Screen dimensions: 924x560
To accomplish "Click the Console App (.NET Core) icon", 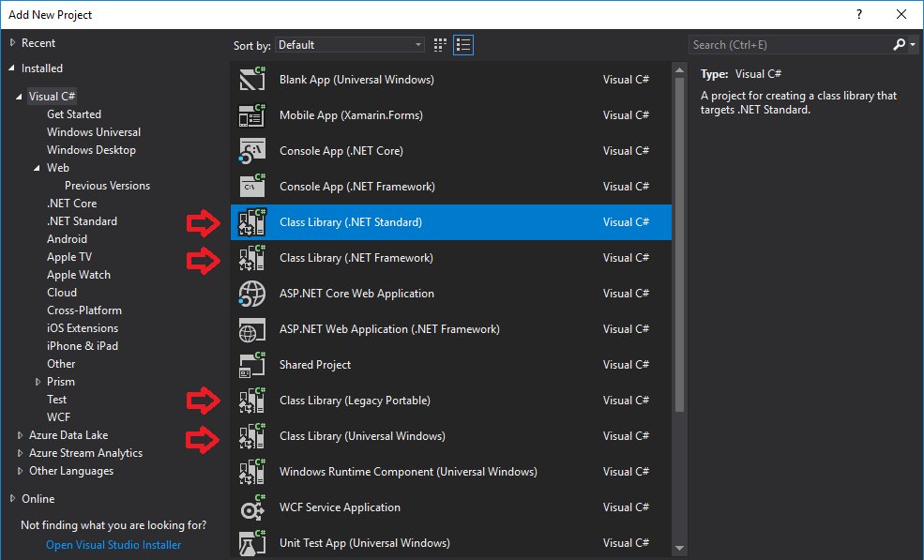I will (x=252, y=150).
